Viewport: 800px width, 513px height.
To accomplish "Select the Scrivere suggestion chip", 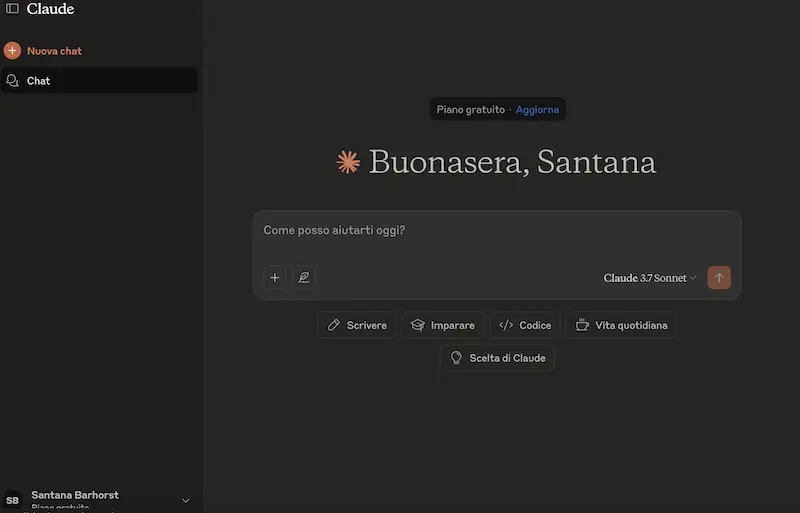I will [357, 325].
